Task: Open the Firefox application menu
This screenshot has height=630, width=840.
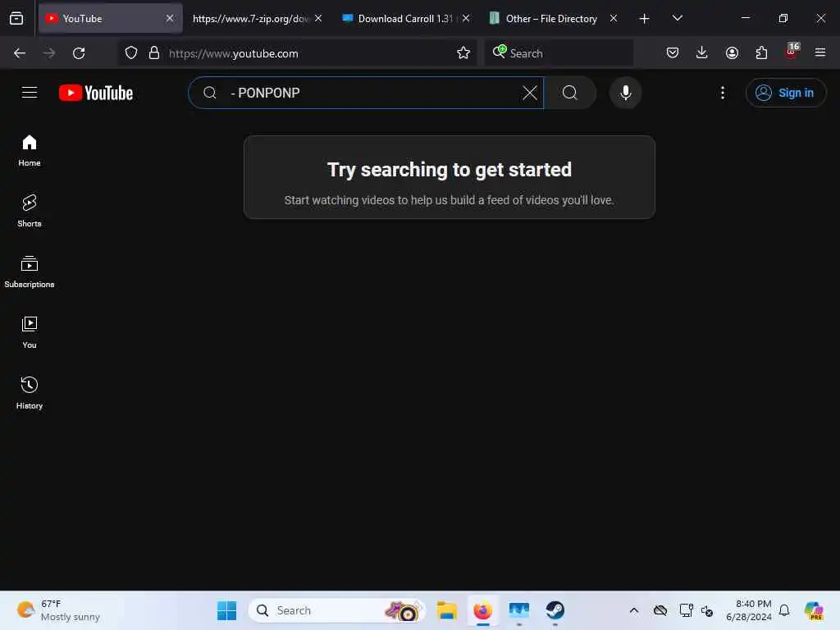Action: [820, 53]
